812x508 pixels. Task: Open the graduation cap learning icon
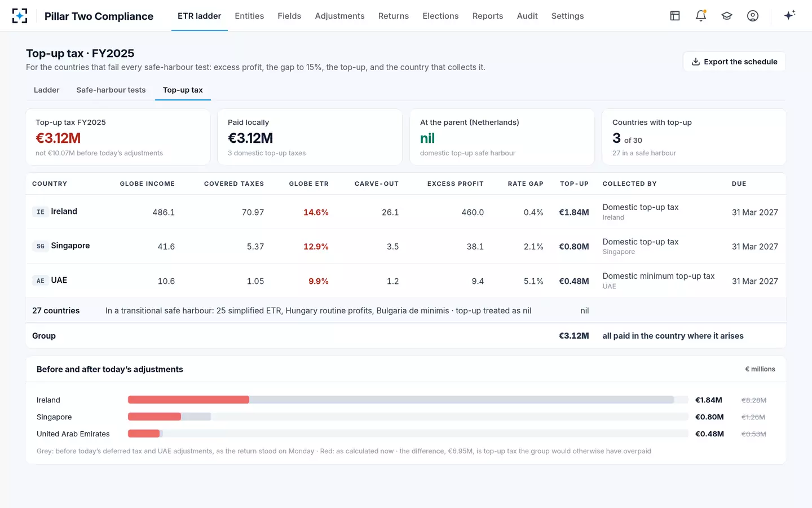[x=727, y=16]
